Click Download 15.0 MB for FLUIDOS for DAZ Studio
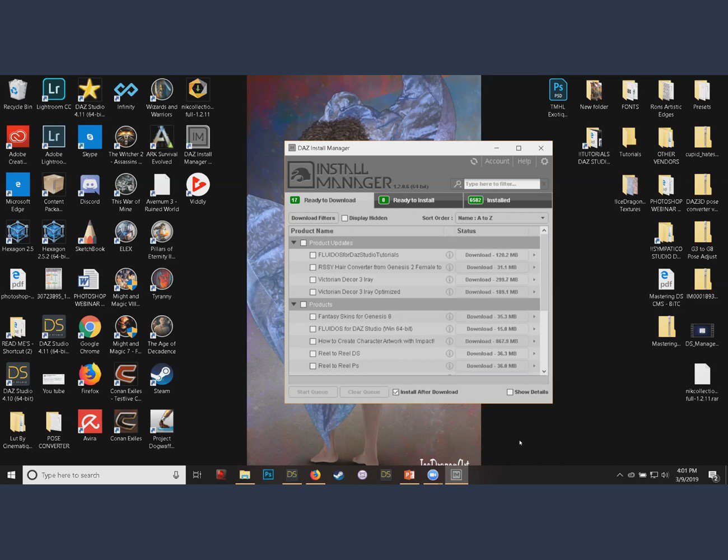The width and height of the screenshot is (728, 560). (492, 329)
